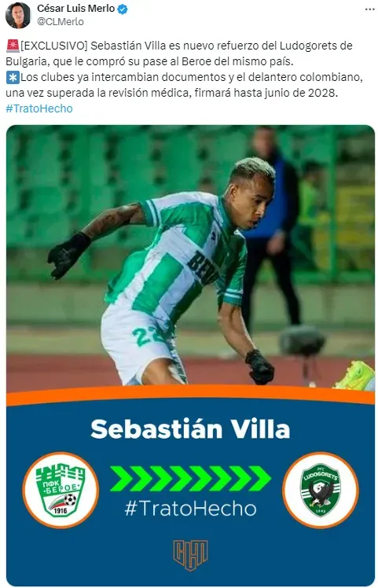Click the #TratoHecho hashtag in tweet text
378x588 pixels.
(x=39, y=108)
